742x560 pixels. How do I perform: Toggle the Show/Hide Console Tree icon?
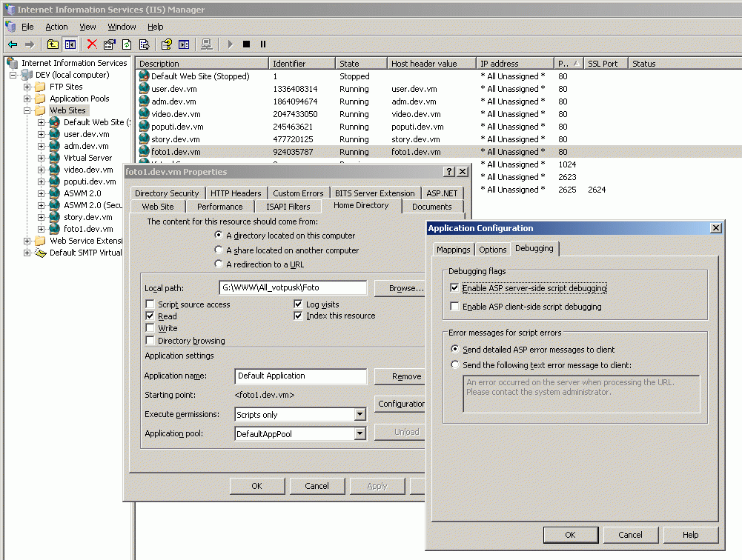[x=70, y=44]
